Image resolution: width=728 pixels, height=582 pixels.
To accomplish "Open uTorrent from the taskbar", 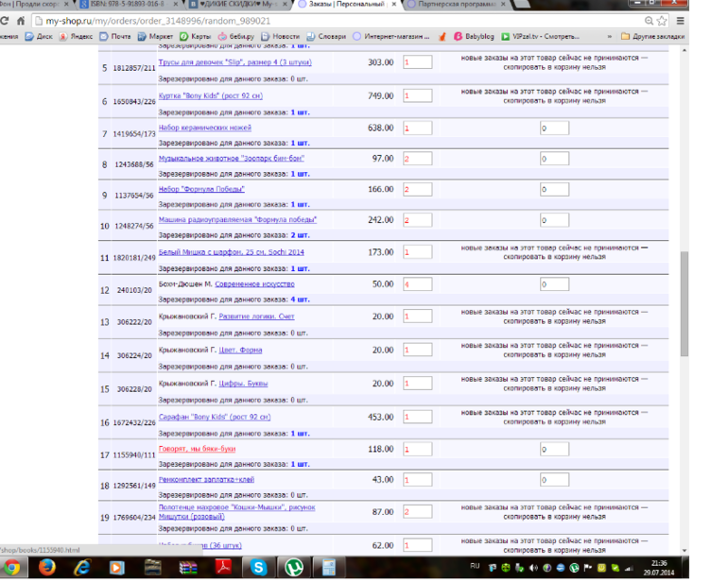I will point(293,567).
